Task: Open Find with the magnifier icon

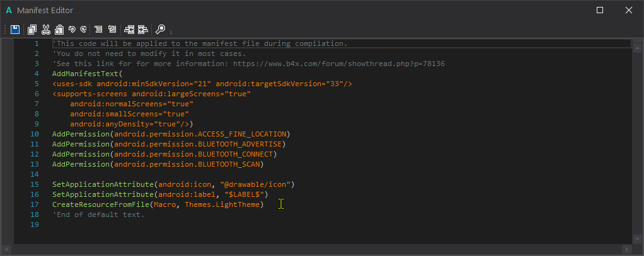Action: 160,29
